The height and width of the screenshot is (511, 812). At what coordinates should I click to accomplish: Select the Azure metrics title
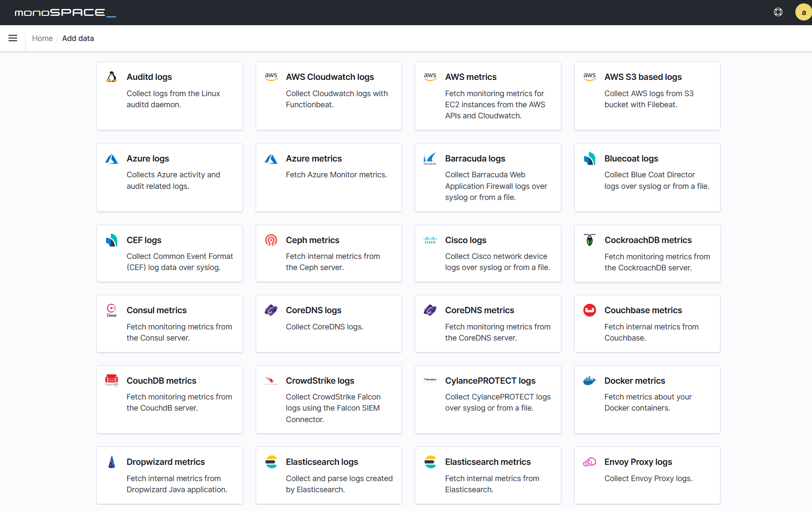point(314,159)
